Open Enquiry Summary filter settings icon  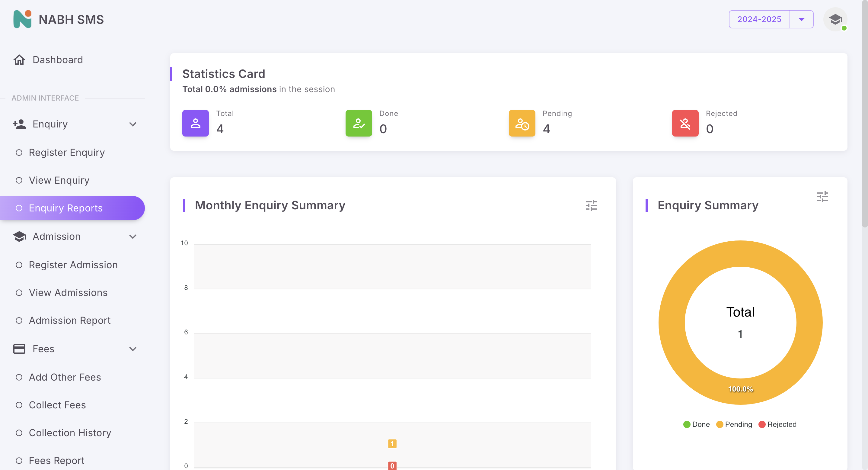click(822, 197)
